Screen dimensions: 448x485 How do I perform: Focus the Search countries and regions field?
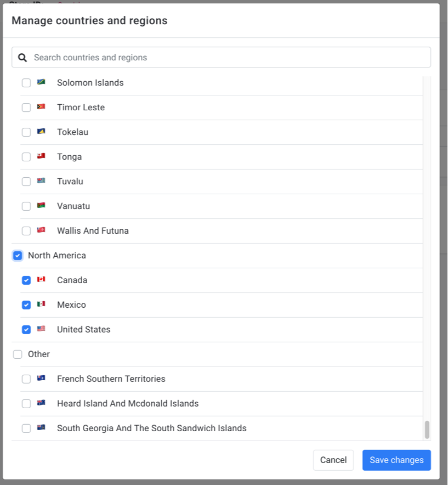point(221,57)
